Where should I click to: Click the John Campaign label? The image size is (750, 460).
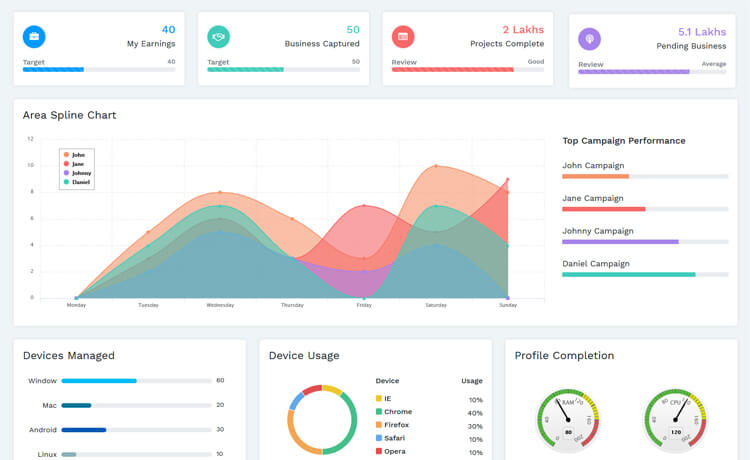click(593, 165)
